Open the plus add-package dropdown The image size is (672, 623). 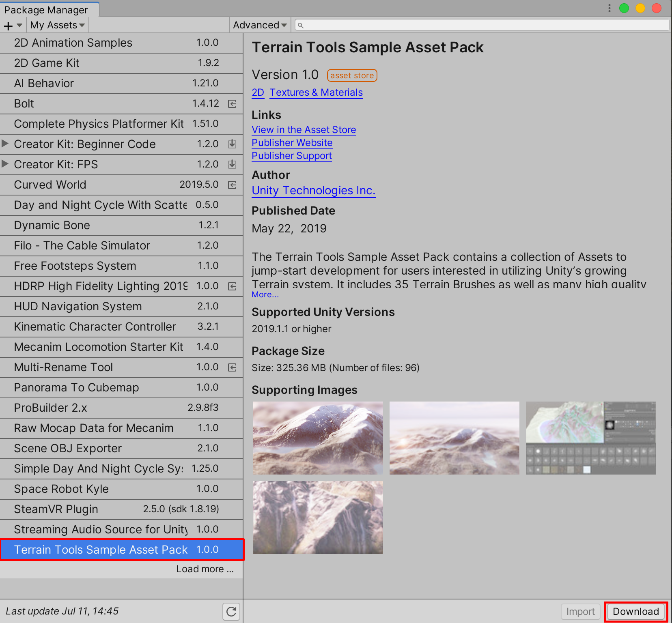pos(13,26)
